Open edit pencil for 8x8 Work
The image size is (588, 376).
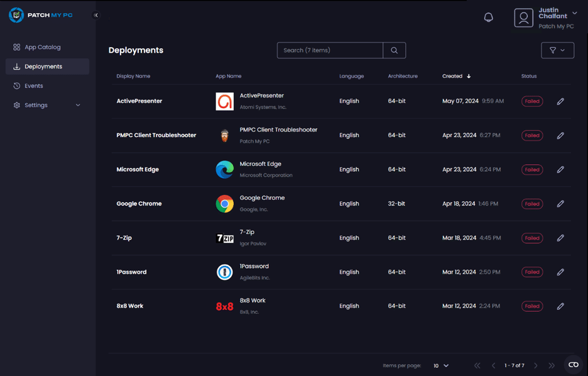(x=560, y=306)
